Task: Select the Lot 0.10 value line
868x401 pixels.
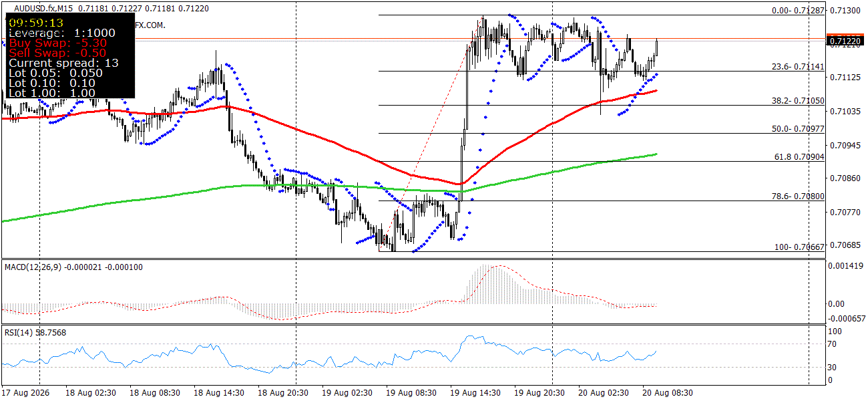Action: [52, 83]
